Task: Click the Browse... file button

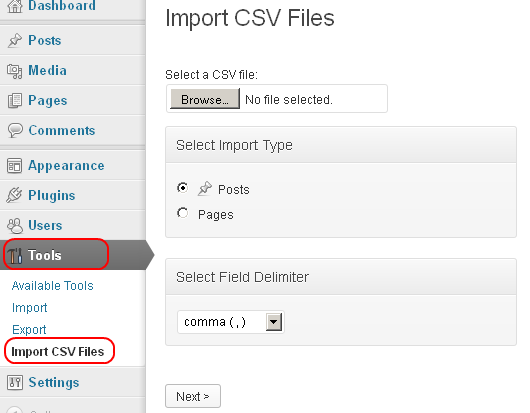Action: 205,99
